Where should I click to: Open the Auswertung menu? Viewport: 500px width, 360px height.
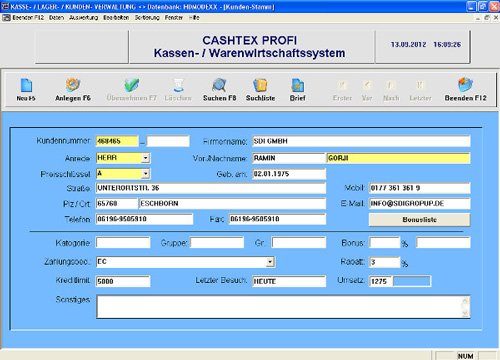point(84,18)
